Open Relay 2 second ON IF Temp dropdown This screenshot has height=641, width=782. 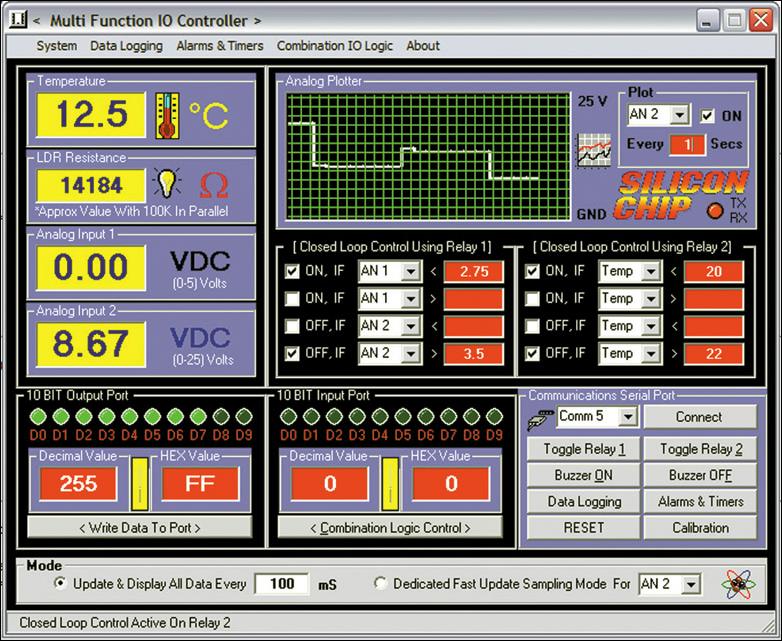(651, 299)
